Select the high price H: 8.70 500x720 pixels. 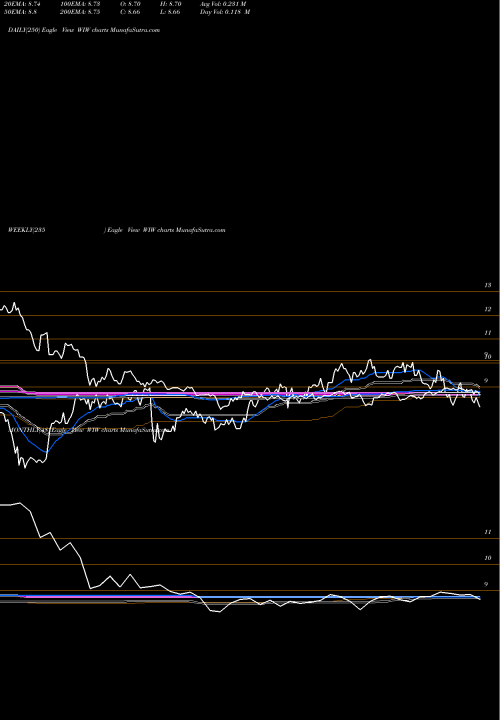(x=171, y=4)
